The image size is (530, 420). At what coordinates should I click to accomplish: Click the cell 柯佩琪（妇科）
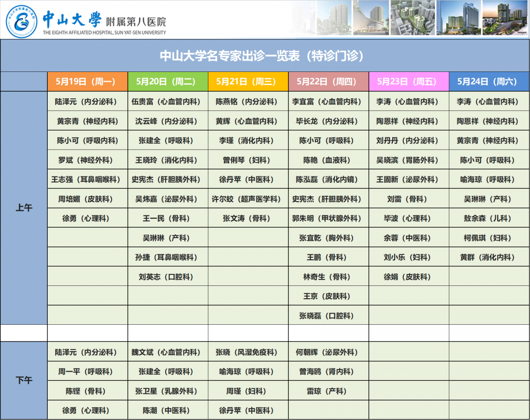[x=489, y=238]
